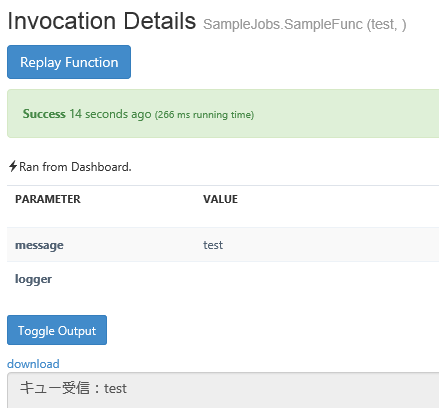The height and width of the screenshot is (408, 439).
Task: Click the lightning bolt icon
Action: pyautogui.click(x=13, y=166)
